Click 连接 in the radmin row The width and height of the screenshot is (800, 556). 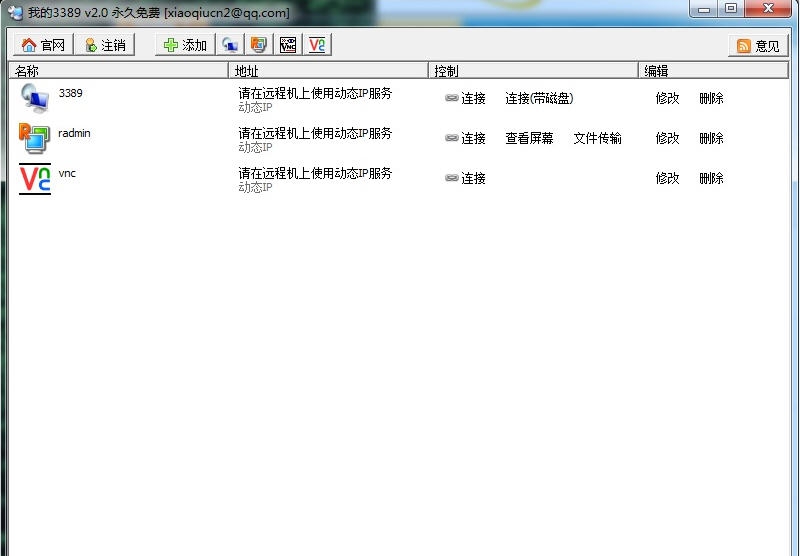pos(473,138)
